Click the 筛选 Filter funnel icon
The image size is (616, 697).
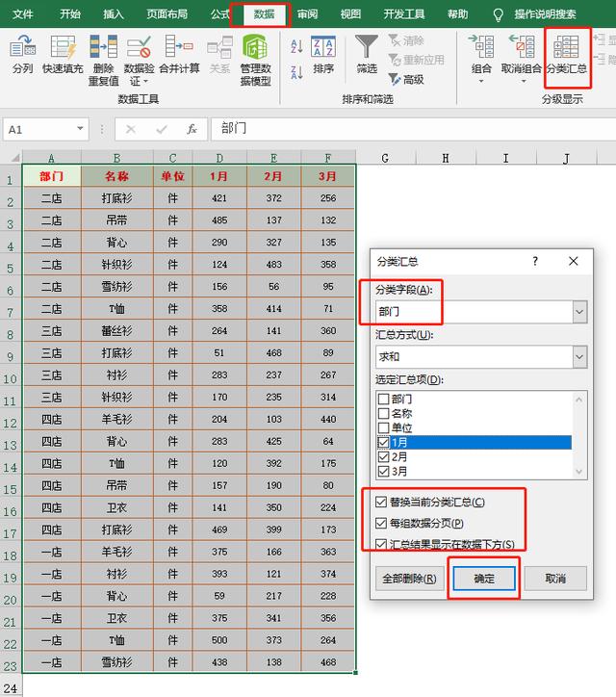[x=366, y=54]
